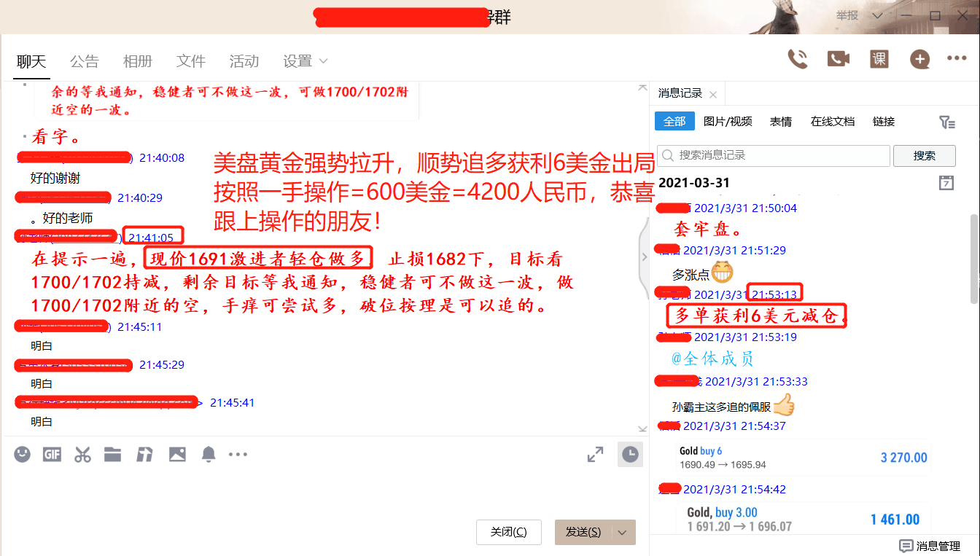The height and width of the screenshot is (556, 980).
Task: Click the 搜索消息记录 search field
Action: (x=774, y=156)
